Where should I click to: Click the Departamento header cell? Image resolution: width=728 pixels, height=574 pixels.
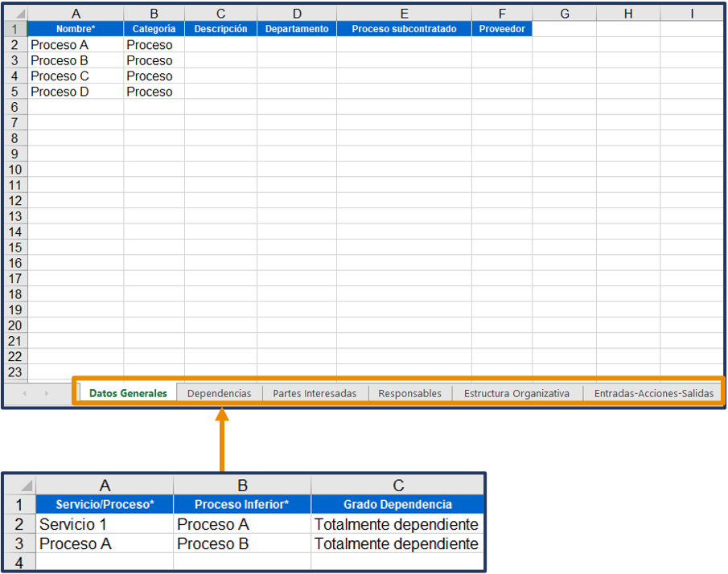click(297, 29)
